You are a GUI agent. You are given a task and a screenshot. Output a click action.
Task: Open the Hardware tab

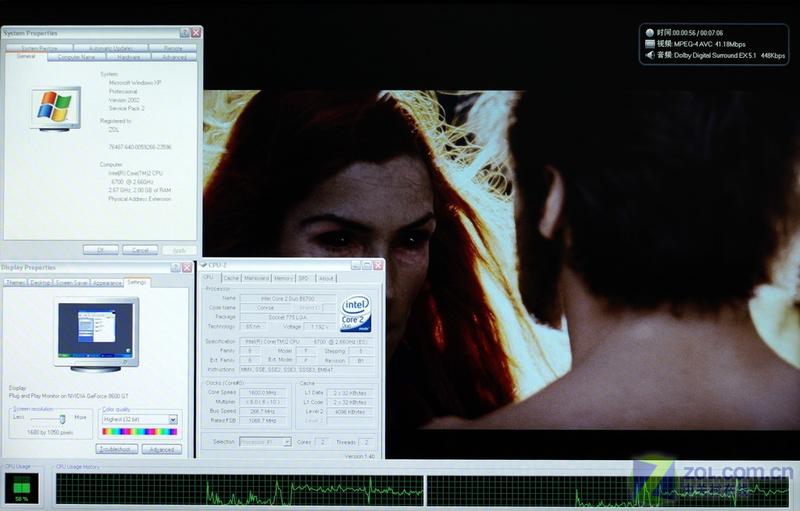point(129,57)
